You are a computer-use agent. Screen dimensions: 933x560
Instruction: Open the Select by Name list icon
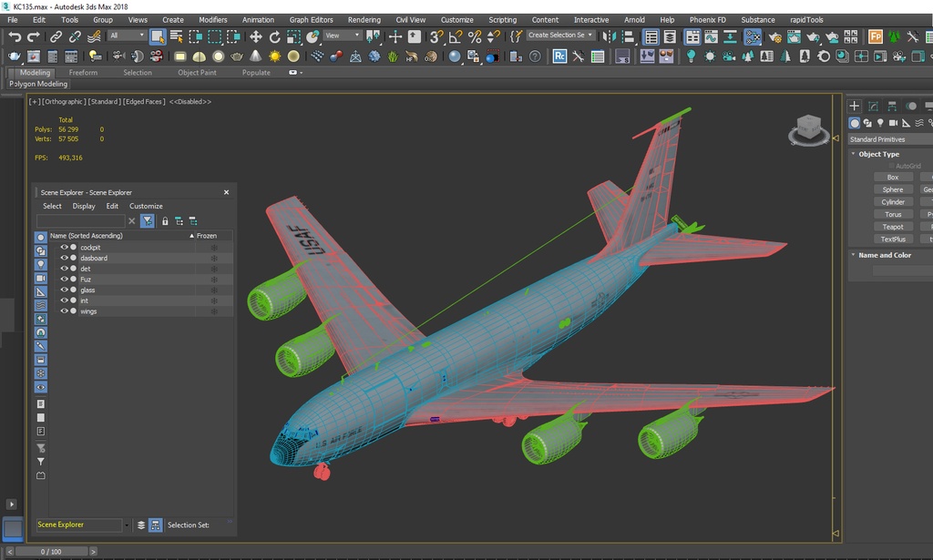point(176,36)
